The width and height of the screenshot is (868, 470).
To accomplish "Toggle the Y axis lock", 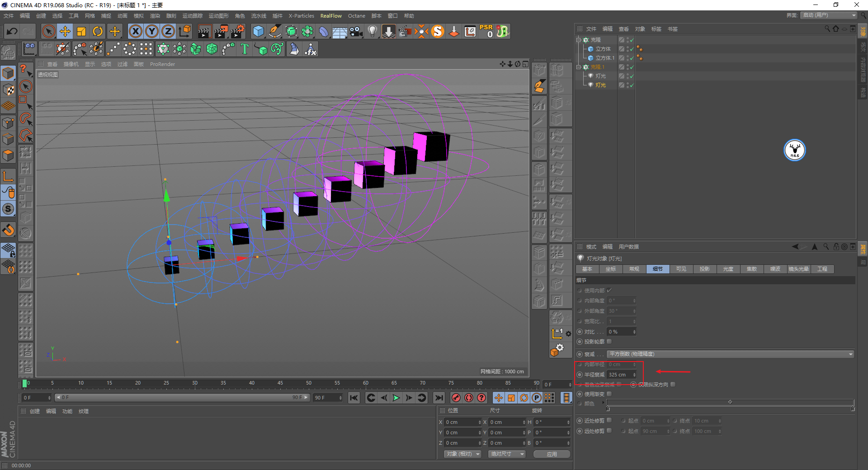I will (x=151, y=31).
